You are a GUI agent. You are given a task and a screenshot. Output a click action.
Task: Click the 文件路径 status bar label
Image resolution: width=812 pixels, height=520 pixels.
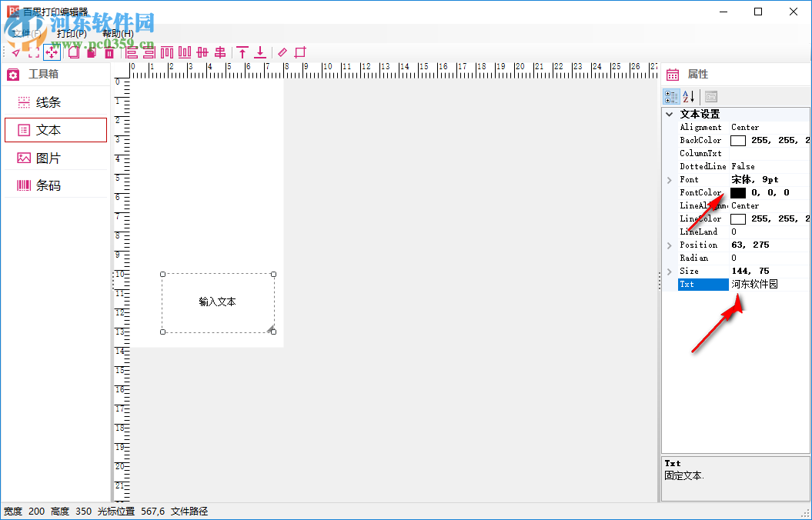coord(189,512)
